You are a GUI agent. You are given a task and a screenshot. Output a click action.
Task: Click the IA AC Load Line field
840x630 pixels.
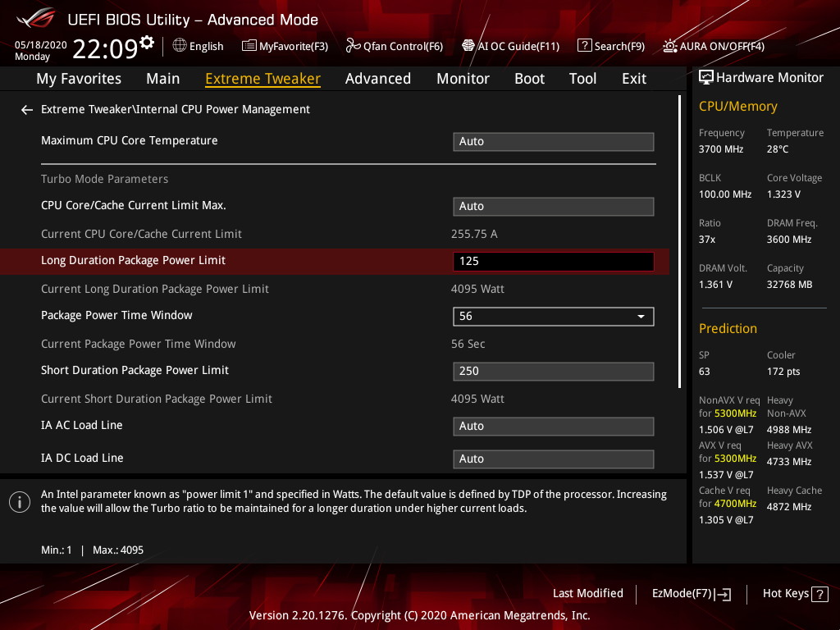[x=554, y=427]
